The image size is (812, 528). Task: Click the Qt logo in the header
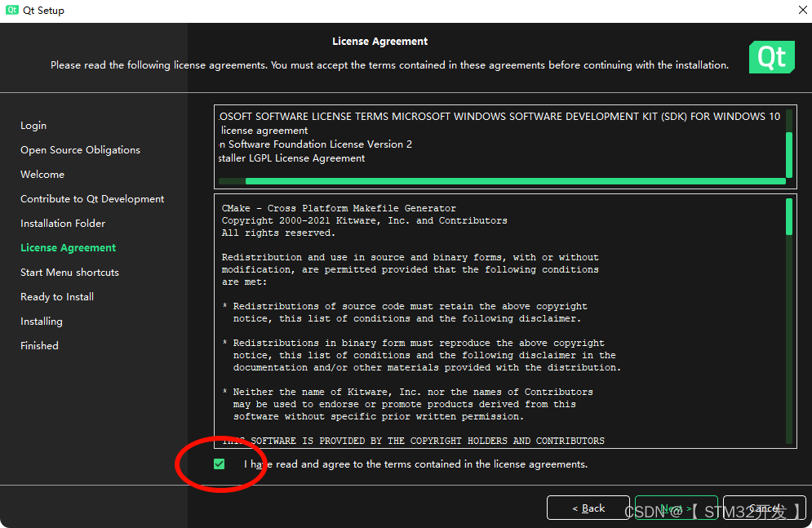coord(772,57)
